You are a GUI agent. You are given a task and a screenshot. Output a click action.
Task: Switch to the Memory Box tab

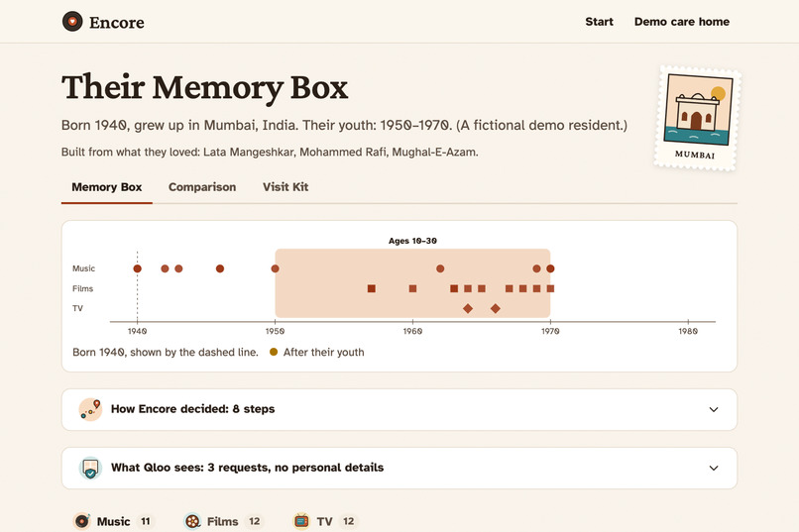106,187
